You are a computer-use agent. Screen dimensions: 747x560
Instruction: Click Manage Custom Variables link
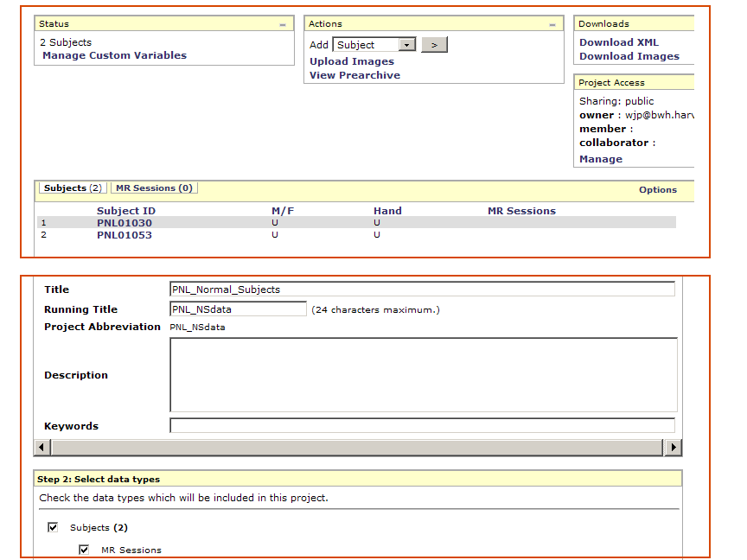(114, 55)
